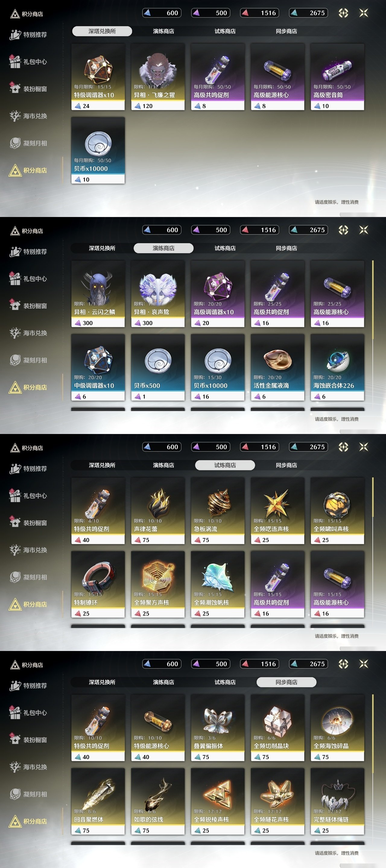Click the 活性金属液滴 metal droplet icon
This screenshot has width=386, height=868.
coord(277,360)
